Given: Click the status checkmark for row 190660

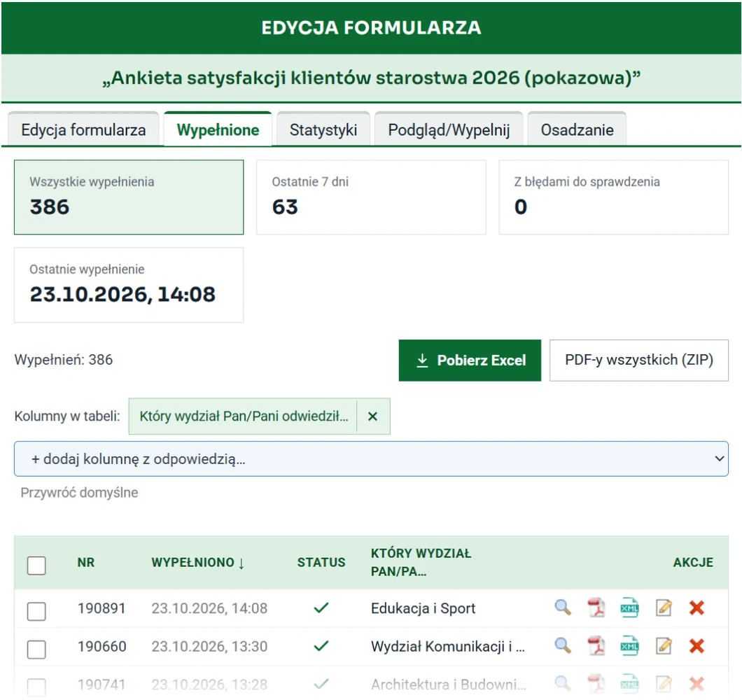Looking at the screenshot, I should click(x=321, y=645).
